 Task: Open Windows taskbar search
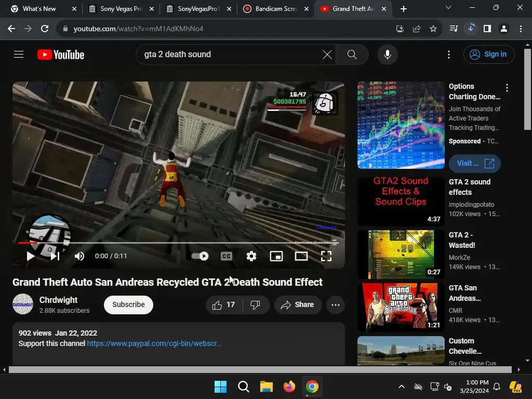(x=243, y=387)
